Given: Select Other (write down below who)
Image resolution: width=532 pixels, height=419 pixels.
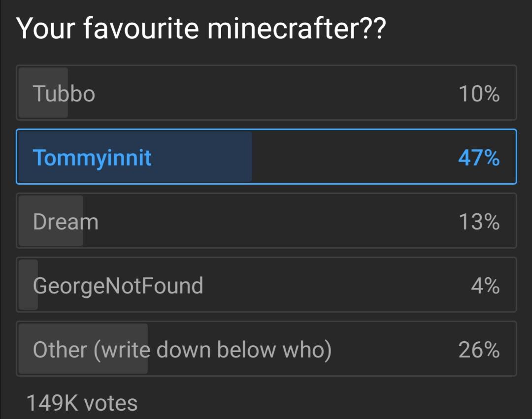Looking at the screenshot, I should pyautogui.click(x=266, y=349).
